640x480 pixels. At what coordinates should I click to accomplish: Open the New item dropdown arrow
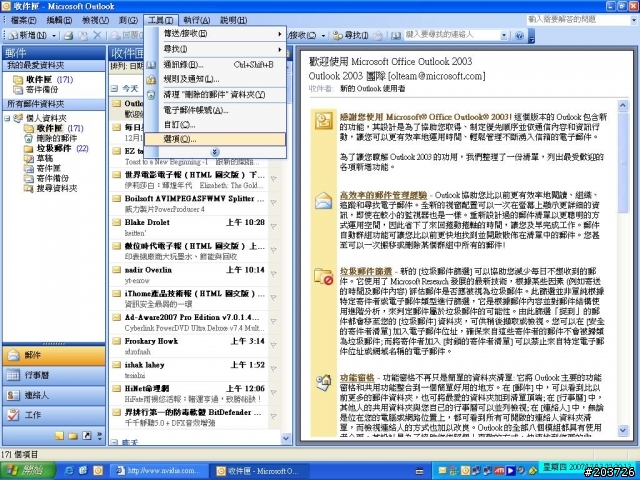click(x=54, y=36)
